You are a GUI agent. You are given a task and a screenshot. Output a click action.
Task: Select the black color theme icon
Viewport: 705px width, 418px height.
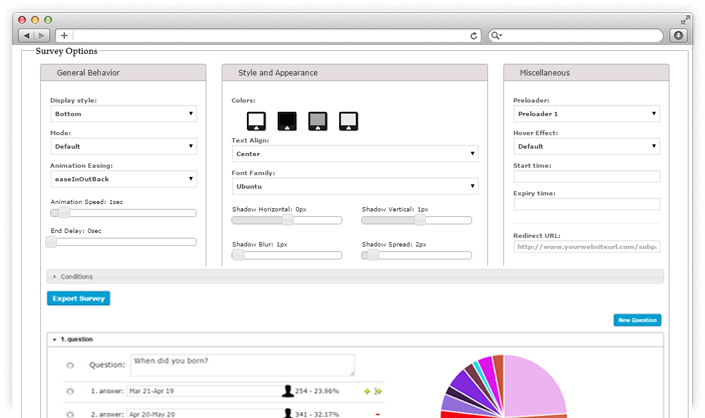287,121
